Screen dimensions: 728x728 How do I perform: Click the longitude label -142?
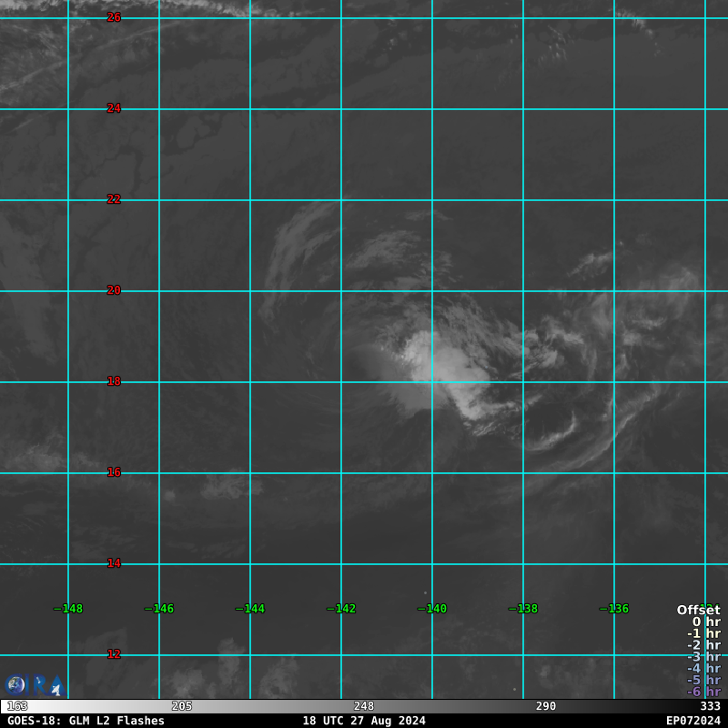pos(341,609)
